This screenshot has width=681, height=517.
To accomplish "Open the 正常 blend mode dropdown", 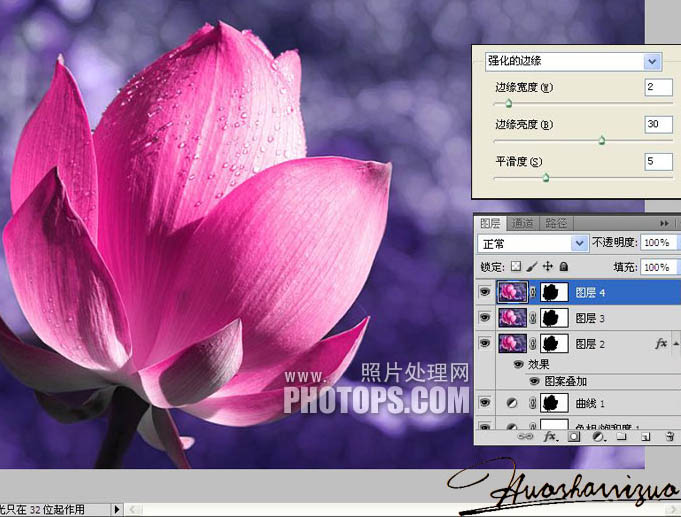I will [x=580, y=243].
